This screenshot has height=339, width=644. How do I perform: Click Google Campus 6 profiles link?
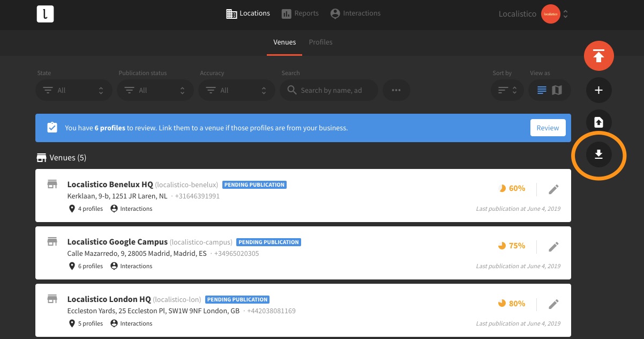[x=86, y=266]
